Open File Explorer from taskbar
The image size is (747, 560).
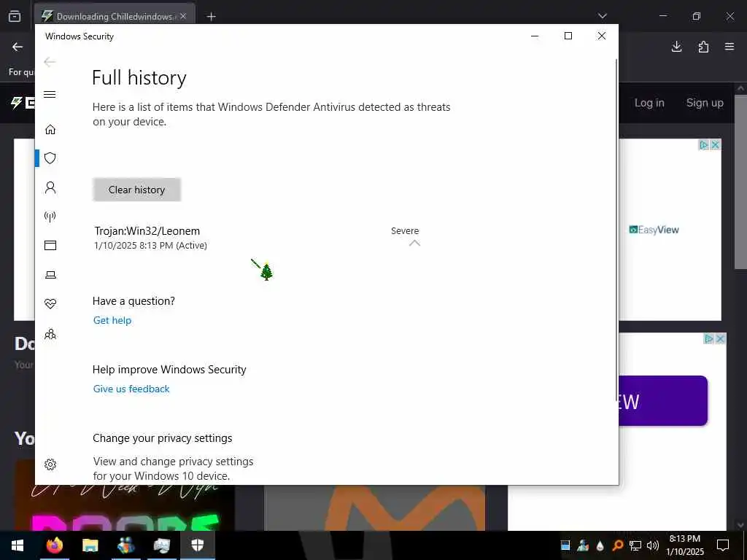pyautogui.click(x=90, y=545)
